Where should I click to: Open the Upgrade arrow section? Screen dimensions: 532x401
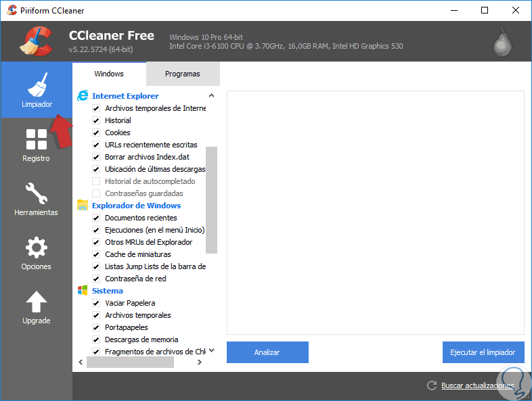click(37, 308)
